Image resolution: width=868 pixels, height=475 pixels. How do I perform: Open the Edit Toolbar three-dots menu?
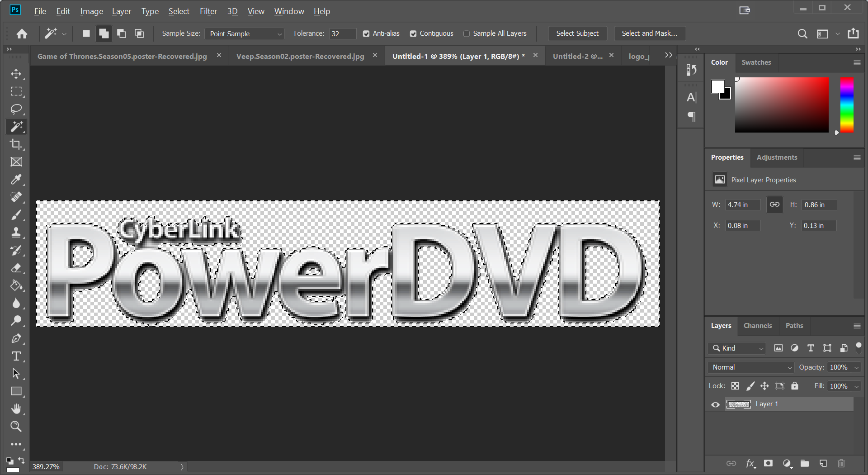tap(16, 444)
